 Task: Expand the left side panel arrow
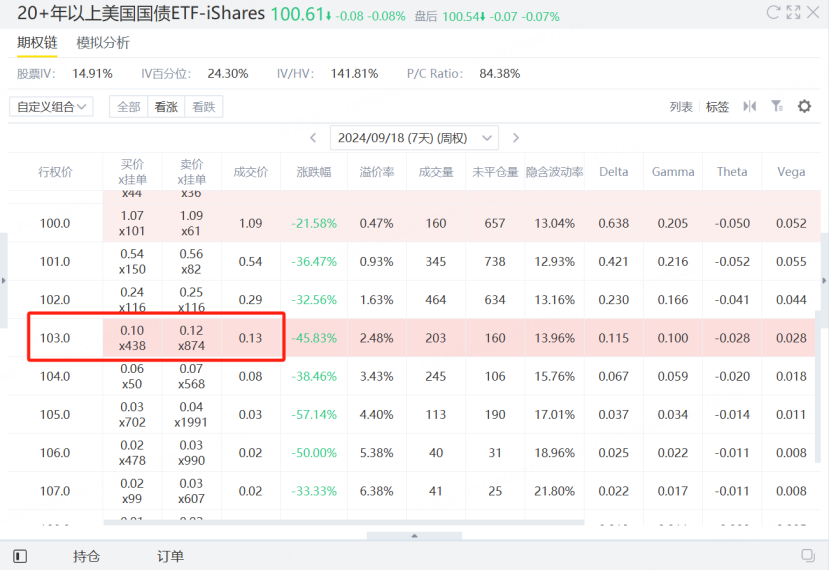tap(4, 281)
